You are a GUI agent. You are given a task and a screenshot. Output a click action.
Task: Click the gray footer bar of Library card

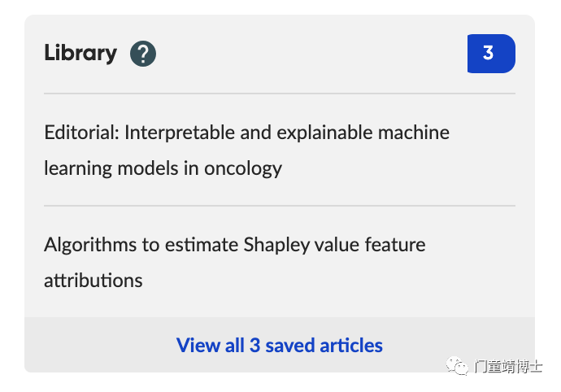[x=280, y=345]
